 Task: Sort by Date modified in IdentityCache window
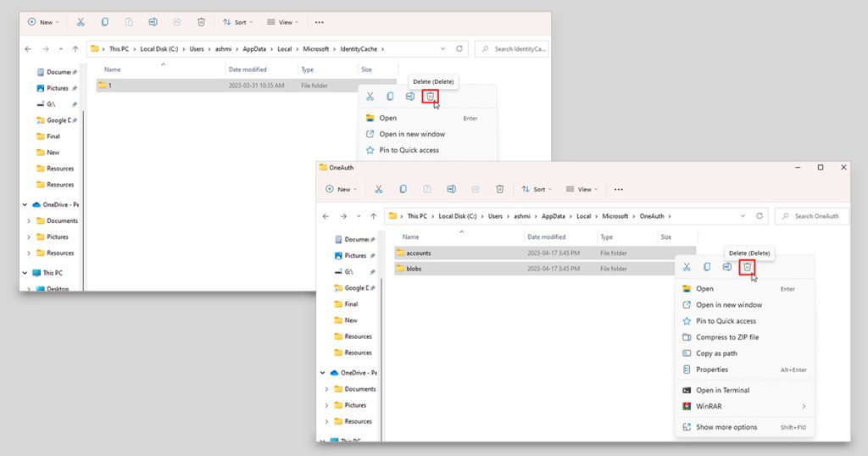[248, 70]
